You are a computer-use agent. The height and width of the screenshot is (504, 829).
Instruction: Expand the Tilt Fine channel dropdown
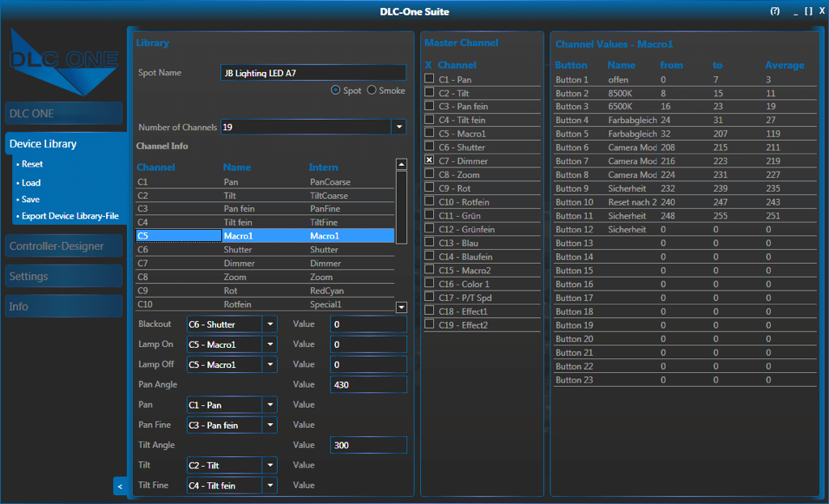click(x=269, y=485)
